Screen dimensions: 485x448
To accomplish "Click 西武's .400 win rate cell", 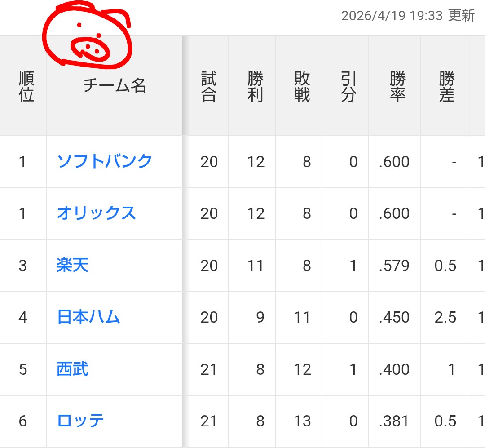I will 394,369.
